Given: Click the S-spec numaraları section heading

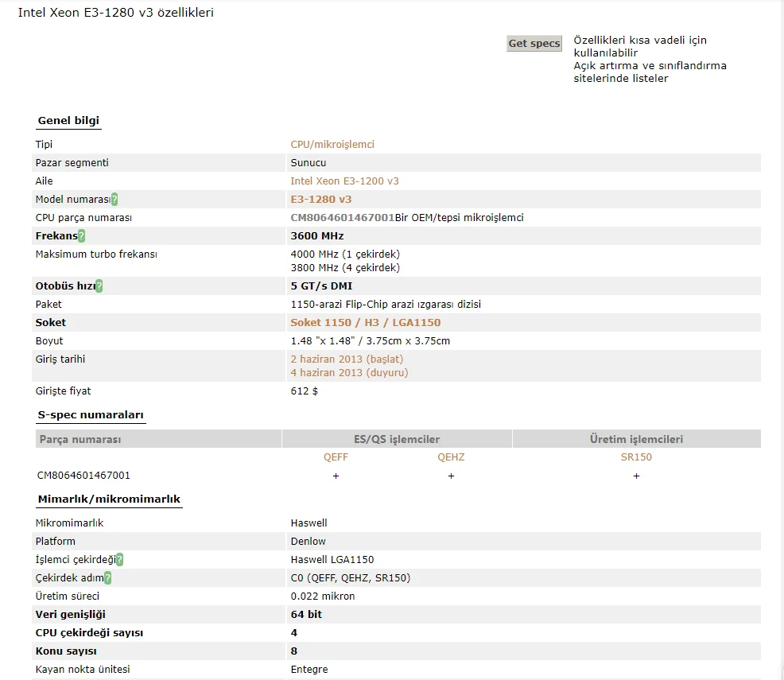Looking at the screenshot, I should pos(91,415).
